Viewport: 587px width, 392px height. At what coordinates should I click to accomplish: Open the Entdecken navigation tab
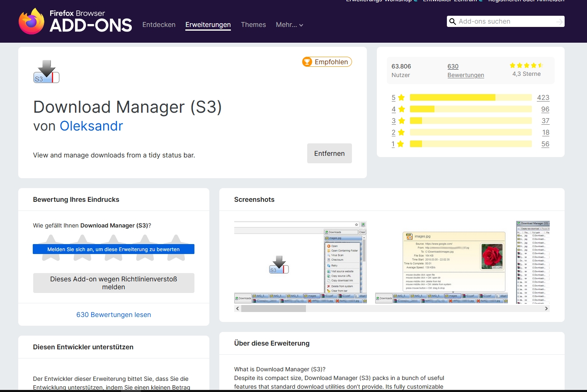point(159,25)
